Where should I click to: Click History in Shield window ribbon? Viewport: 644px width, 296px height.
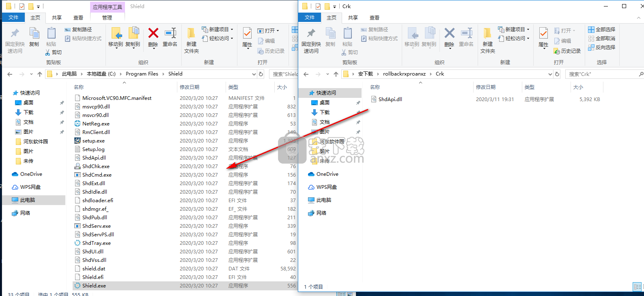point(271,51)
